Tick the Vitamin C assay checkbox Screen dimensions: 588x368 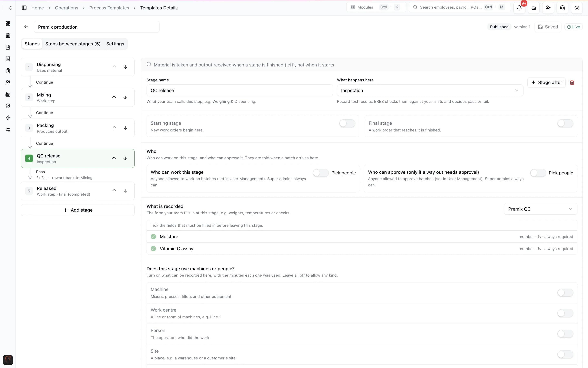click(x=153, y=249)
